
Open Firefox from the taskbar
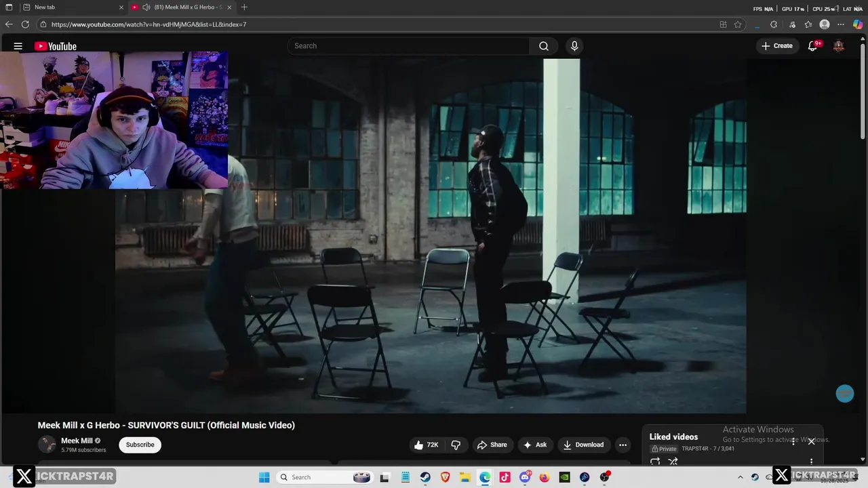tap(545, 477)
